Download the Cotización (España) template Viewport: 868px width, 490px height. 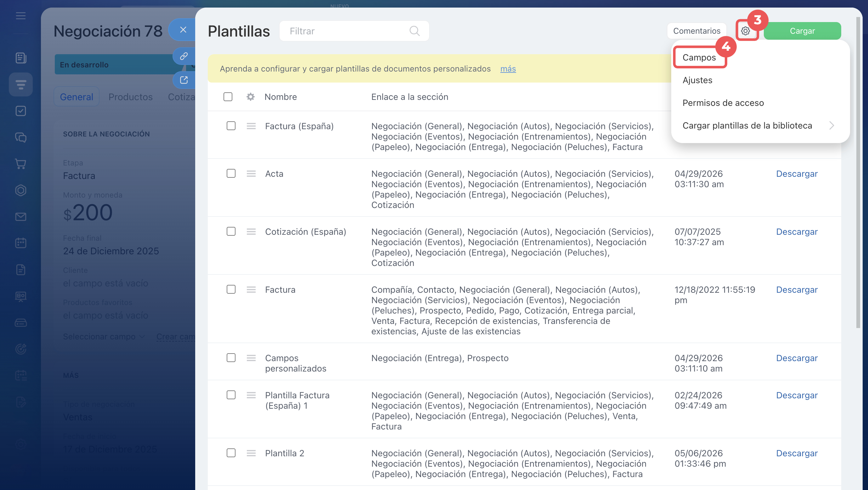[x=797, y=232]
